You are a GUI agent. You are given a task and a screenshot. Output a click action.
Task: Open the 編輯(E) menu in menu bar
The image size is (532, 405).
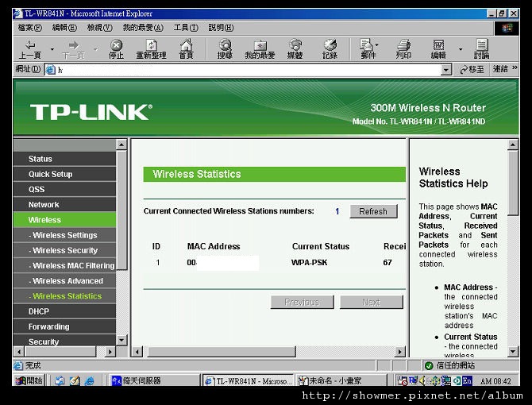pos(64,28)
